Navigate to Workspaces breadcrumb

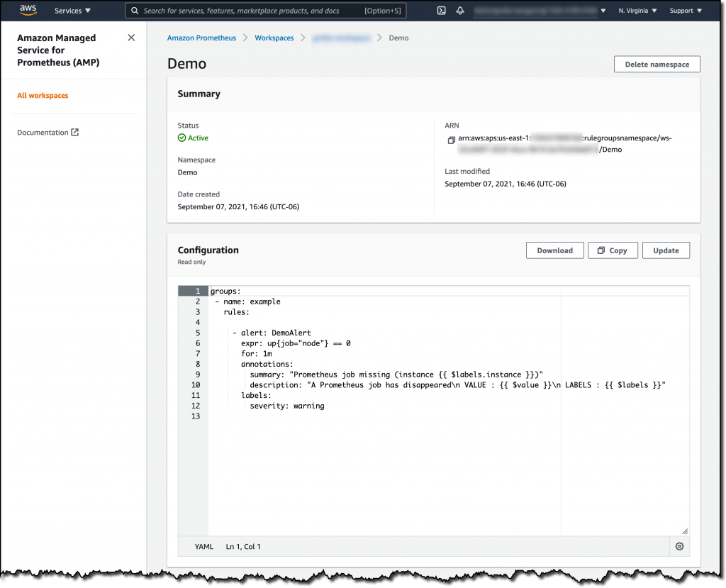tap(274, 38)
